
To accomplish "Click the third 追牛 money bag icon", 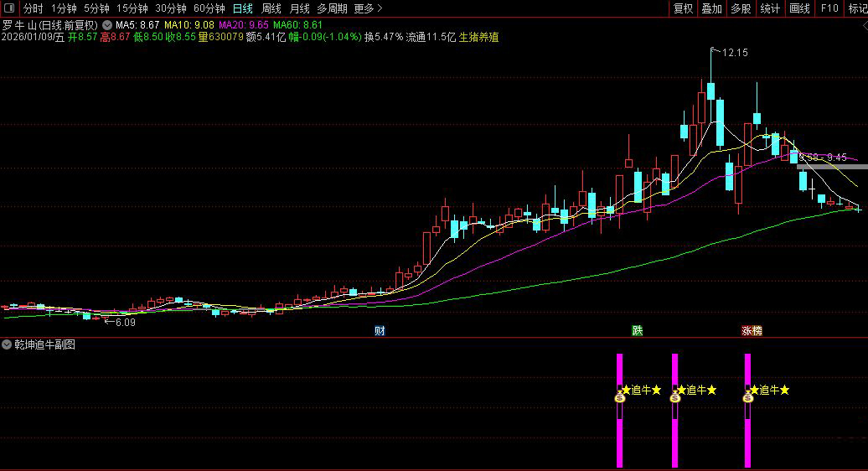I will [x=748, y=397].
